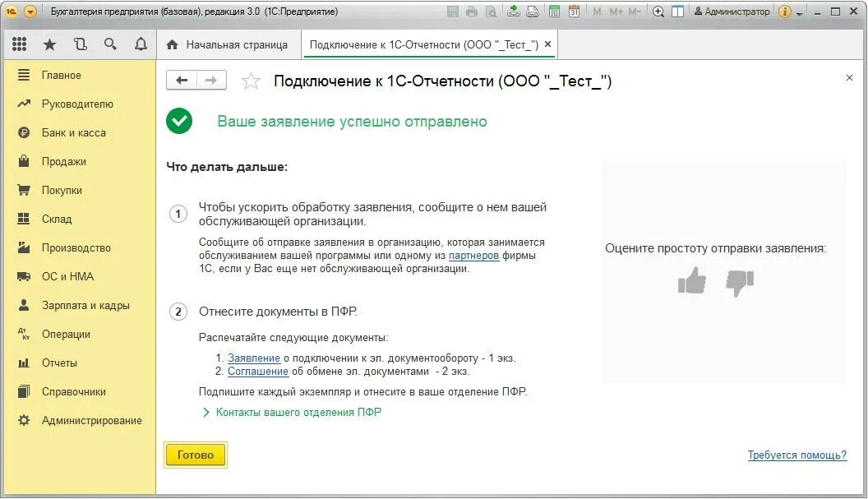
Task: Give a thumbs up rating
Action: pyautogui.click(x=692, y=282)
